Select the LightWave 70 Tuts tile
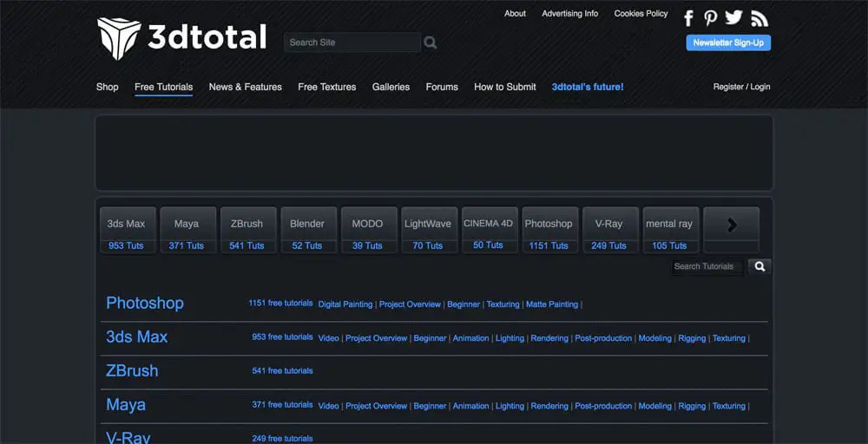Image resolution: width=868 pixels, height=444 pixels. click(430, 230)
